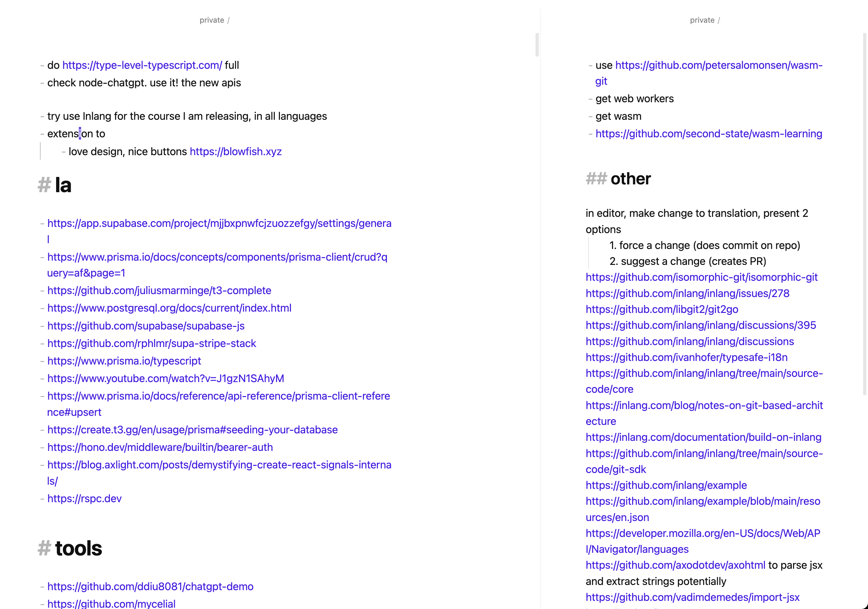The height and width of the screenshot is (609, 868).
Task: Open https://blowfish.xyz design link
Action: [236, 152]
